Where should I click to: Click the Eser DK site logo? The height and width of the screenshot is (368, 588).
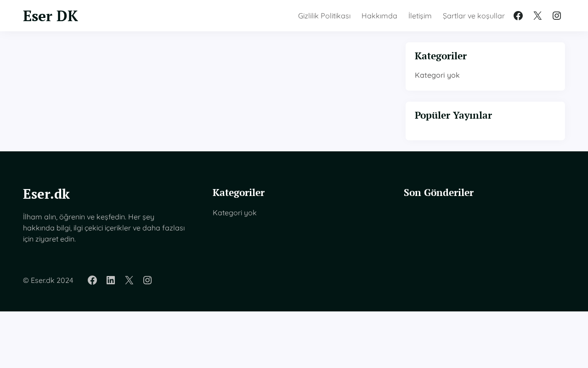51,16
